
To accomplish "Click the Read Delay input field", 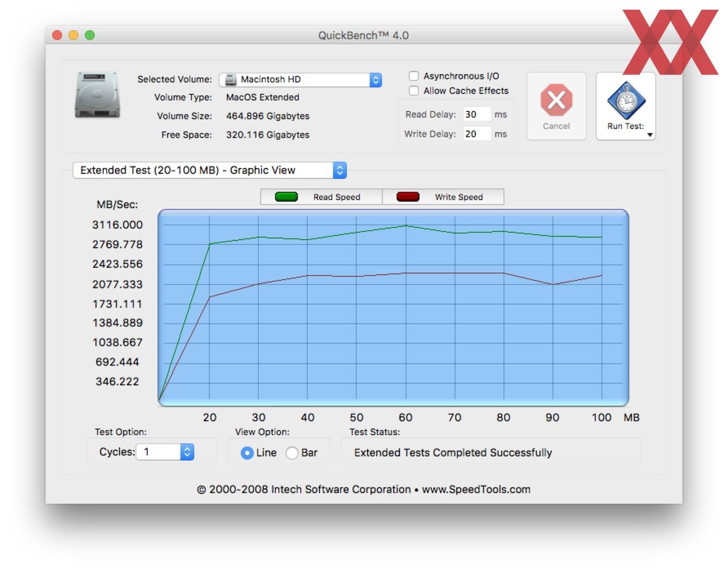I will coord(476,114).
